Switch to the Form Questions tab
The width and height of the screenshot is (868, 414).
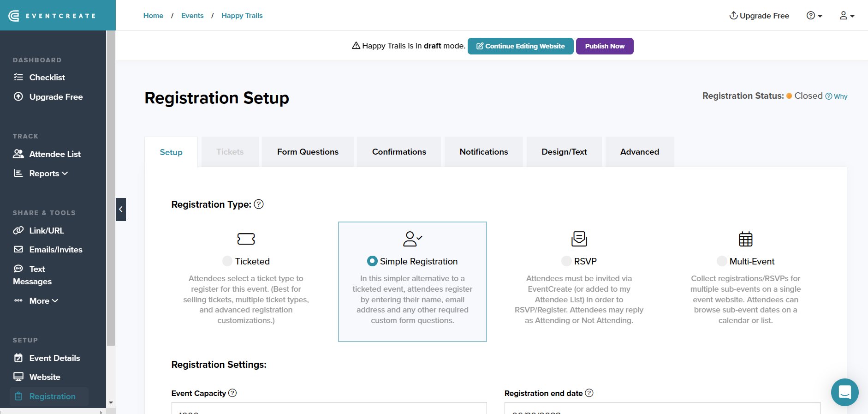click(308, 152)
